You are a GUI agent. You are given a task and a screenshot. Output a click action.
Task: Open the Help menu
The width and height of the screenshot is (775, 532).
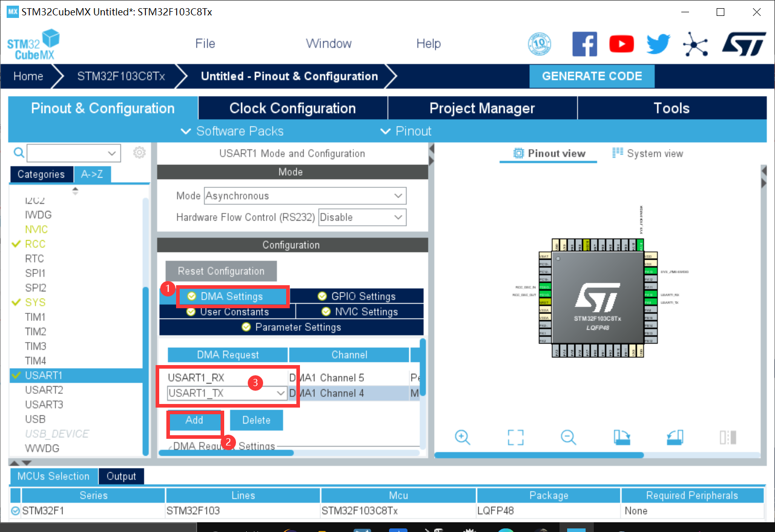[428, 44]
